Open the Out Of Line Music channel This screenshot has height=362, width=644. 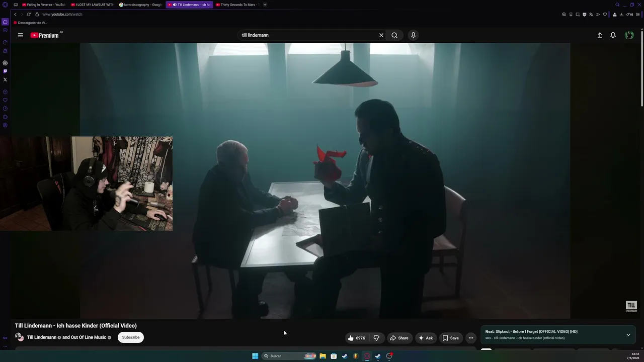click(88, 337)
